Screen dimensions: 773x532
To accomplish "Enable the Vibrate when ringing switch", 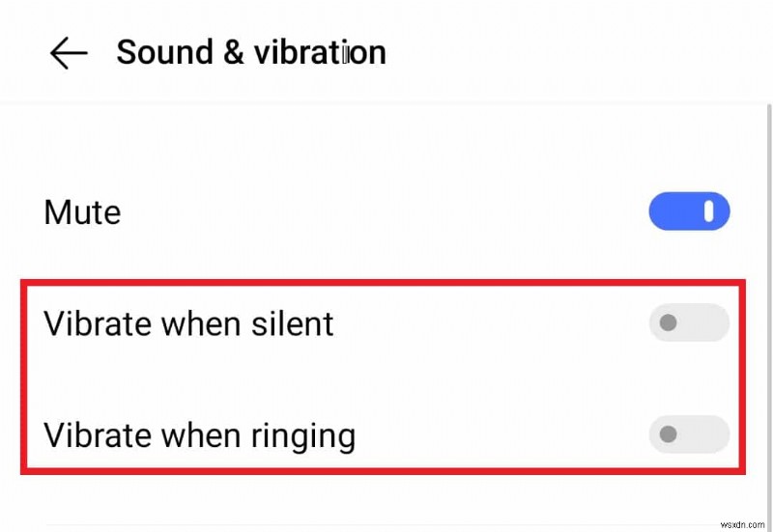I will [x=689, y=434].
